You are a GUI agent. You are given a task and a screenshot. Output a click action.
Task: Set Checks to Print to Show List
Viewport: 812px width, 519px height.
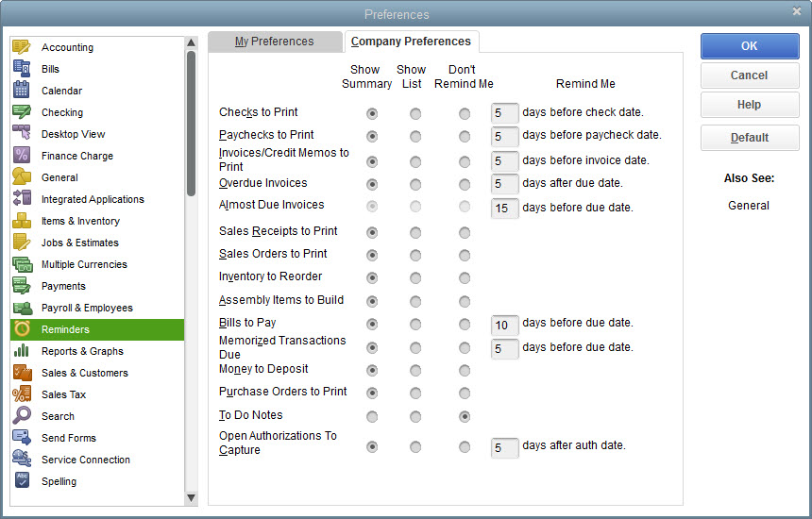pos(415,113)
